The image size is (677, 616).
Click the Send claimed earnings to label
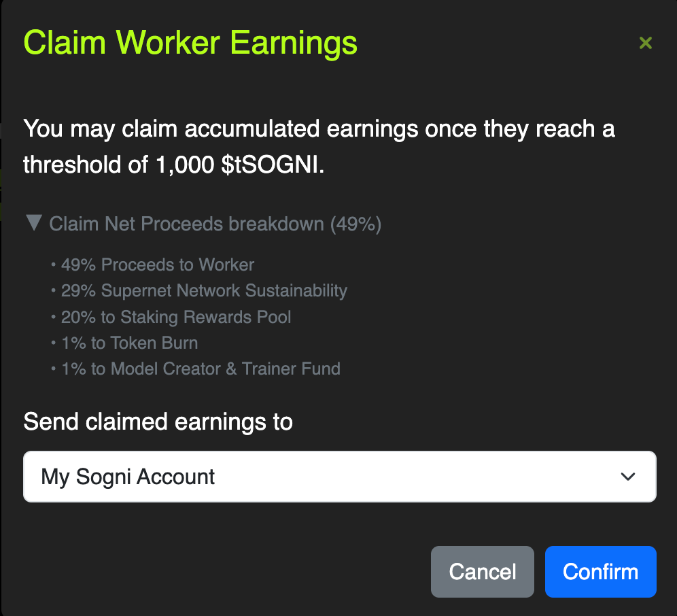tap(158, 422)
